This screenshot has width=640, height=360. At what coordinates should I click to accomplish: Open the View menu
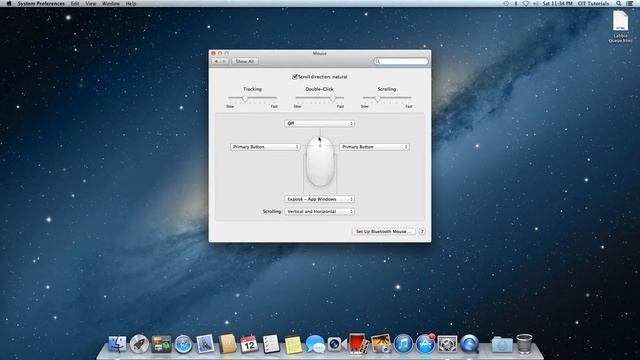pos(91,3)
